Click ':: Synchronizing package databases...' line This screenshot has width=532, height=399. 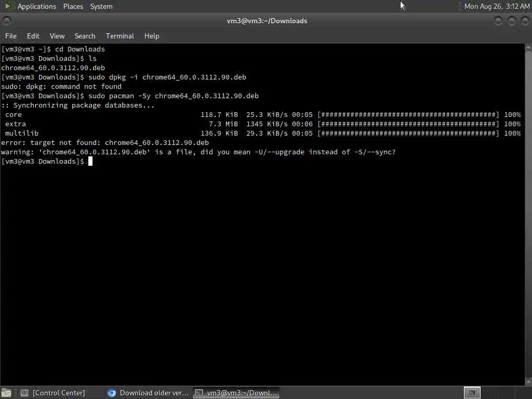tap(78, 105)
